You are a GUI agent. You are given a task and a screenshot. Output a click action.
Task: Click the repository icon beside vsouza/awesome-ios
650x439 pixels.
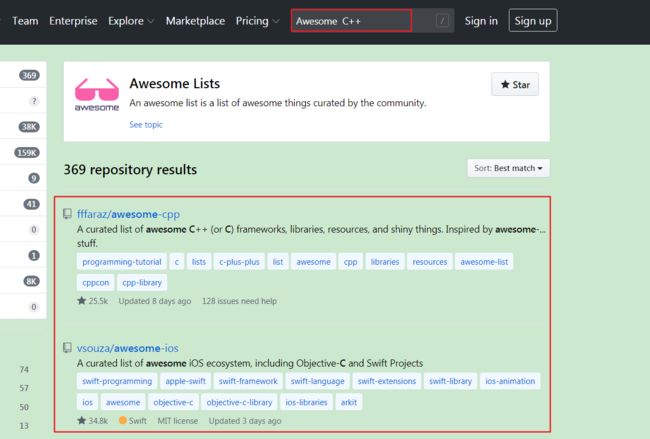(x=67, y=347)
